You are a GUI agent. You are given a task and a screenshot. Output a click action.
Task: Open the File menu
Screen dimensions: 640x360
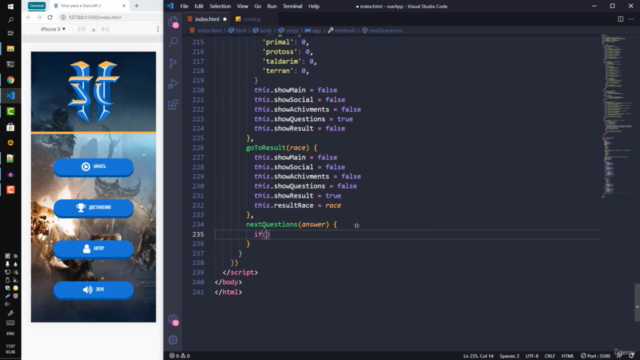tap(184, 6)
